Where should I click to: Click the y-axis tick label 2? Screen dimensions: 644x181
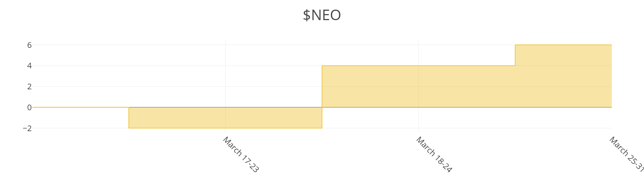point(29,86)
